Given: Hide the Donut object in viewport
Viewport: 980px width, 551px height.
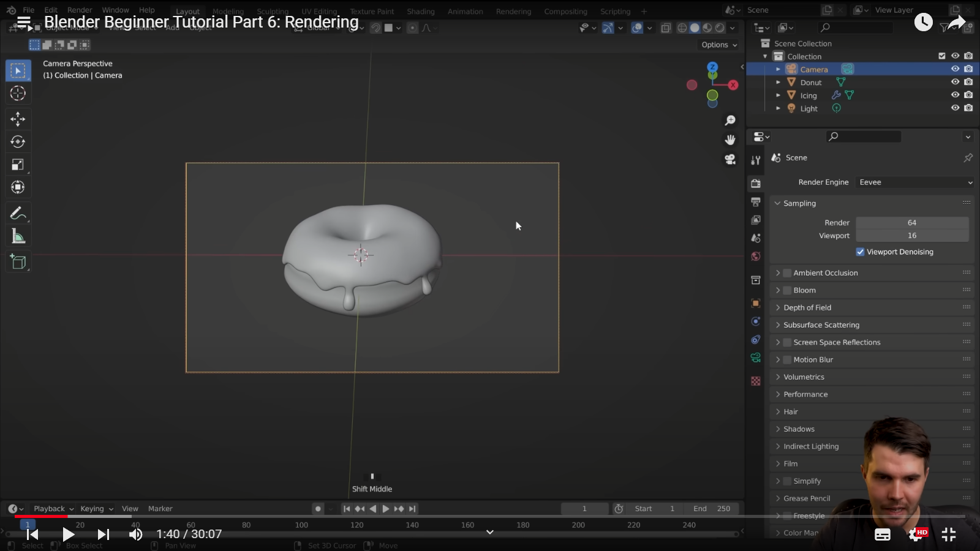Looking at the screenshot, I should tap(955, 82).
